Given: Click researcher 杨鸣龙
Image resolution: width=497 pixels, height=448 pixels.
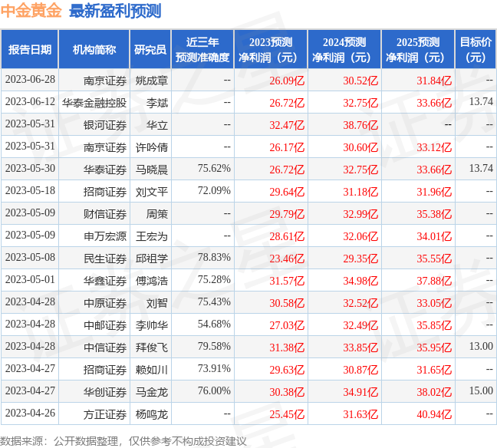Looking at the screenshot, I should [x=152, y=414].
